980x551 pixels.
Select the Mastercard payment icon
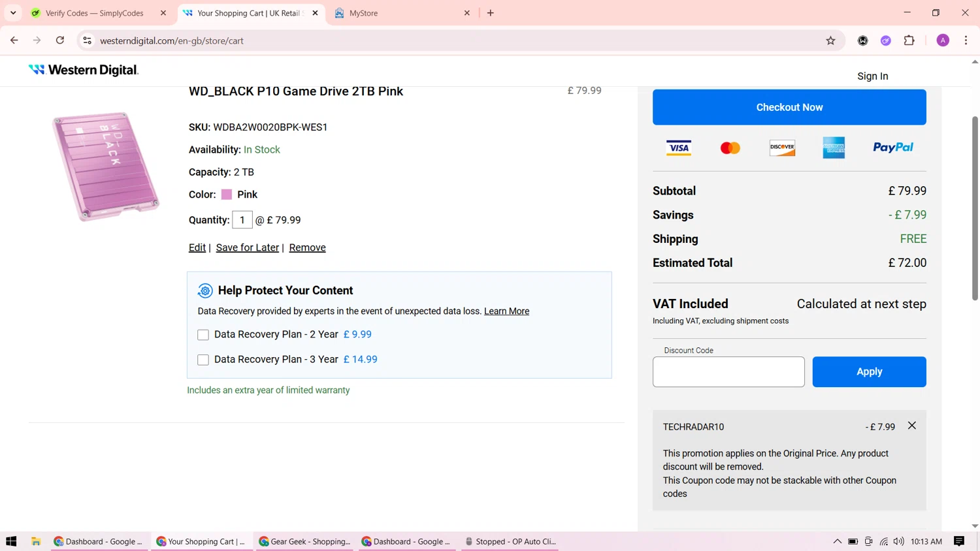(x=730, y=148)
